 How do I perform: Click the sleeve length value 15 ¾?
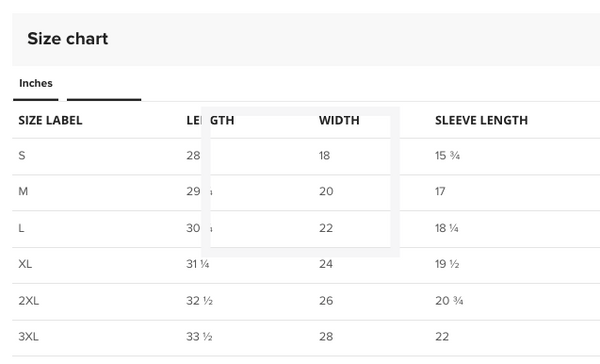(x=447, y=156)
